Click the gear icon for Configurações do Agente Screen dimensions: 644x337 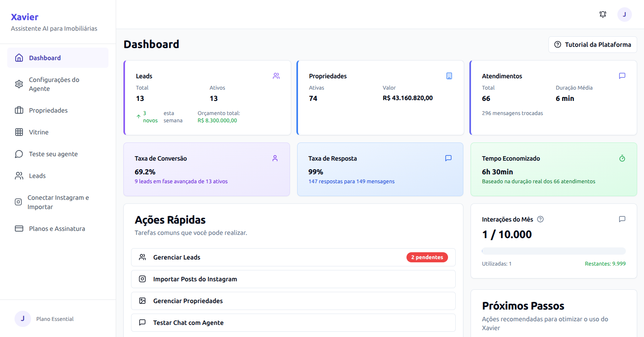(19, 84)
